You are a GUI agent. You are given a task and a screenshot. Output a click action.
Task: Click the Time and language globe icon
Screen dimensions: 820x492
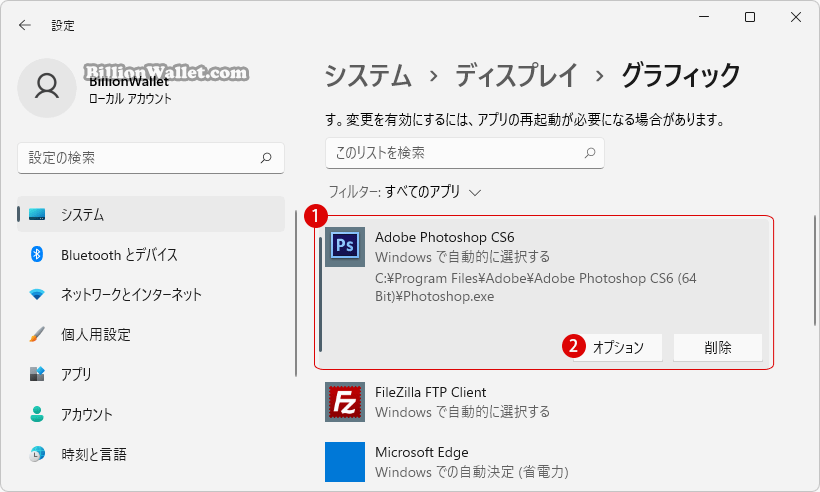pyautogui.click(x=37, y=454)
